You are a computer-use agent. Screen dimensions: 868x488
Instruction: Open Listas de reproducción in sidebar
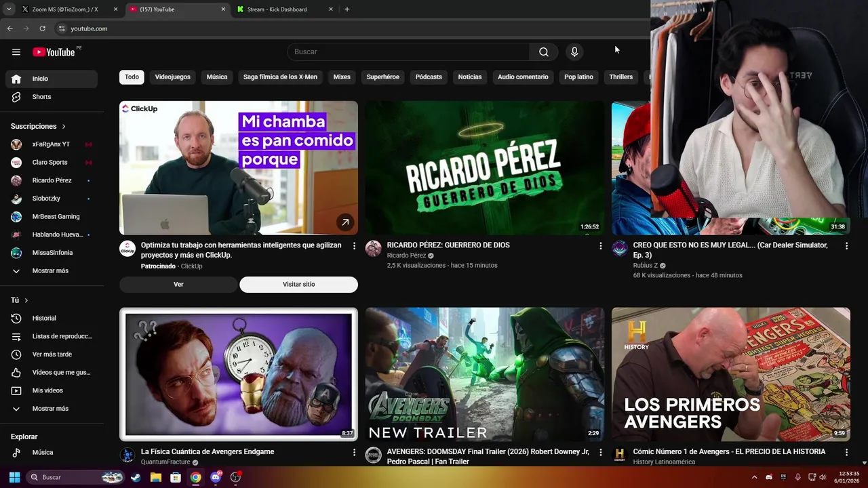coord(52,336)
